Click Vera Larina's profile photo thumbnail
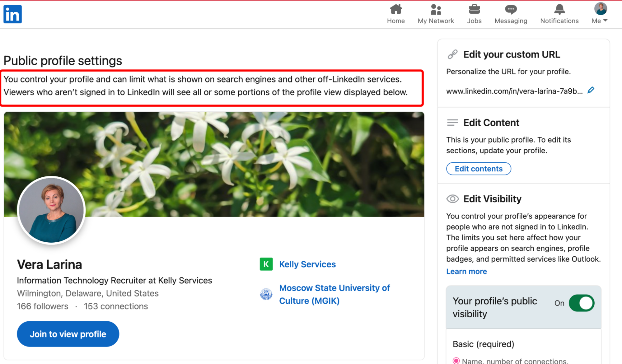Screen dimensions: 622x364 coord(51,211)
